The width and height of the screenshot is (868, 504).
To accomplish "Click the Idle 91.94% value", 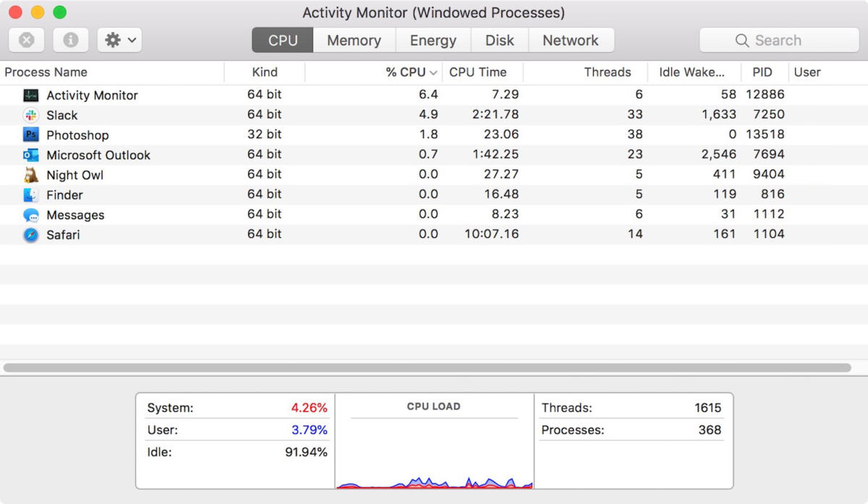I will coord(307,453).
